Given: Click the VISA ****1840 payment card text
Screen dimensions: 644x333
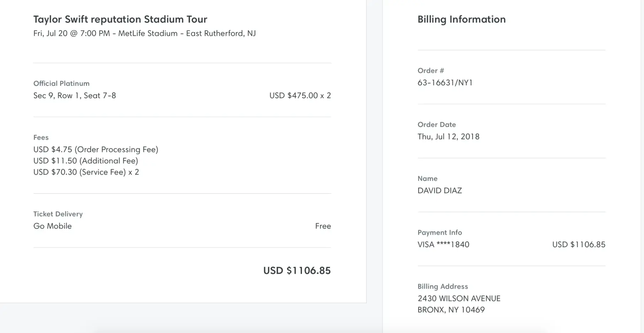Looking at the screenshot, I should pos(443,245).
